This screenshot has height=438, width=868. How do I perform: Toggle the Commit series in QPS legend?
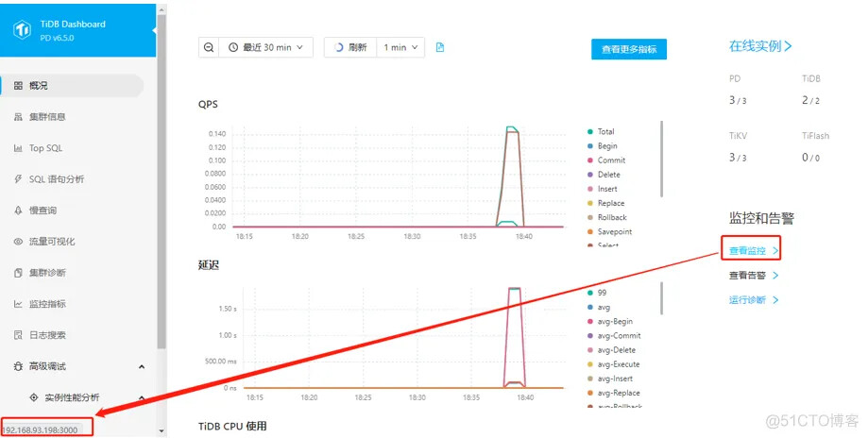click(x=606, y=160)
